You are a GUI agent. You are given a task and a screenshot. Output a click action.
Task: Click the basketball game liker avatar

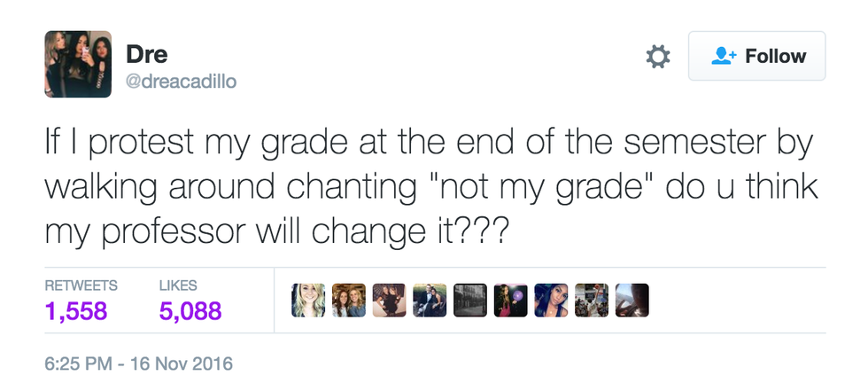pyautogui.click(x=592, y=301)
